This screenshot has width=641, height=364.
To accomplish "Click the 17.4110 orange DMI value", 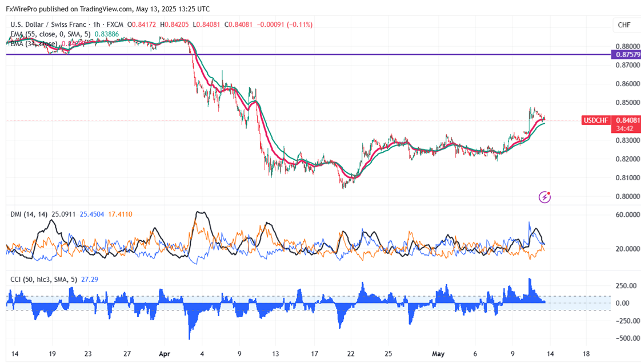I will [120, 215].
